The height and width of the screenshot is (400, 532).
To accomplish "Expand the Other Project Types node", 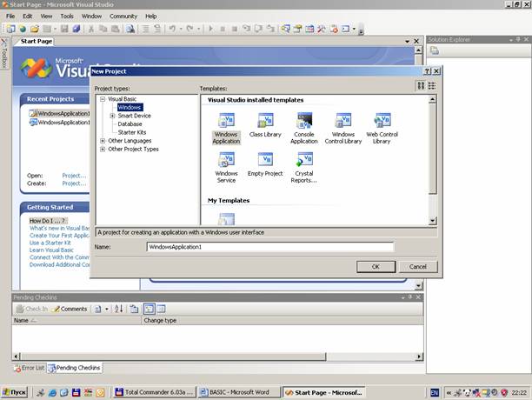I will tap(103, 149).
